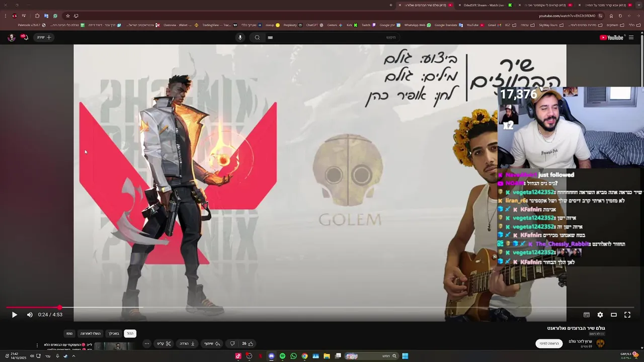Screen dimensions: 644x362
Task: Select the second filter chip beside the highlighted one
Action: coord(114,333)
